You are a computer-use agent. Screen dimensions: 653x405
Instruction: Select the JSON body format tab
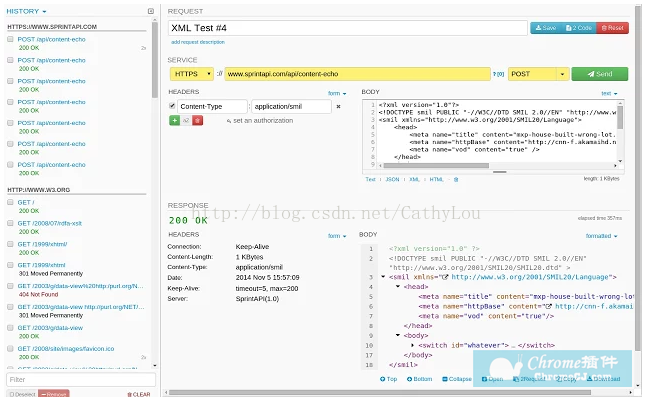coord(392,179)
